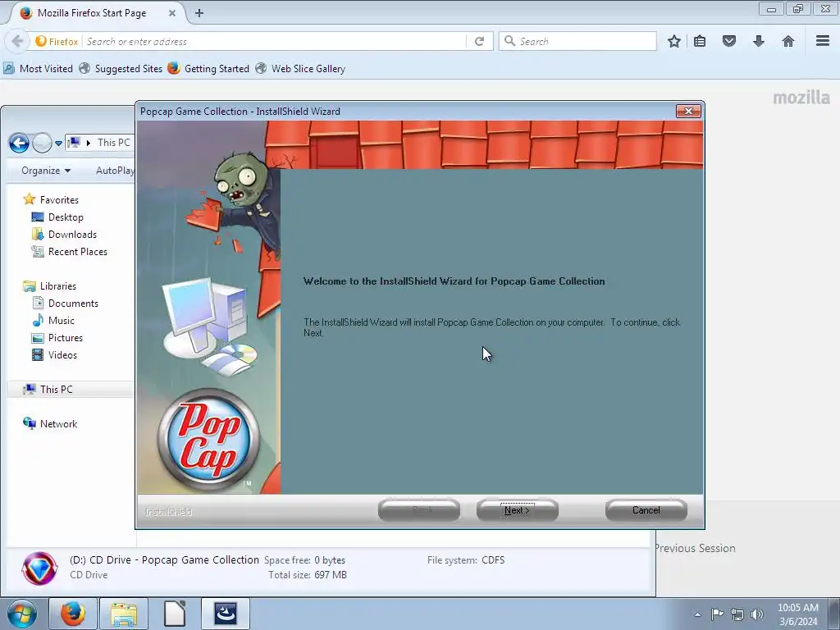Click Explorer forward navigation arrow
This screenshot has width=840, height=630.
pyautogui.click(x=42, y=143)
